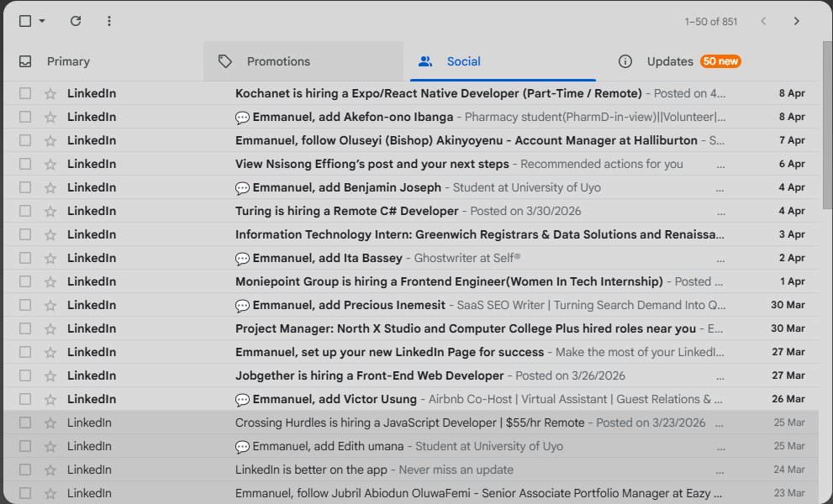Switch to the Primary tab

(x=103, y=61)
